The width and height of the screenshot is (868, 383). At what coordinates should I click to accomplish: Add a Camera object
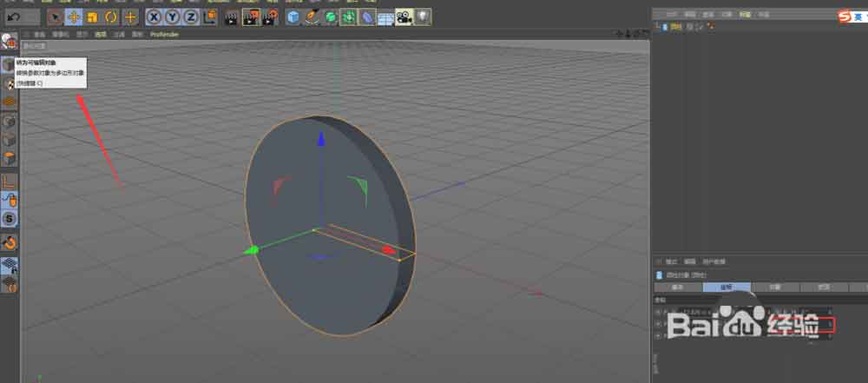[404, 17]
